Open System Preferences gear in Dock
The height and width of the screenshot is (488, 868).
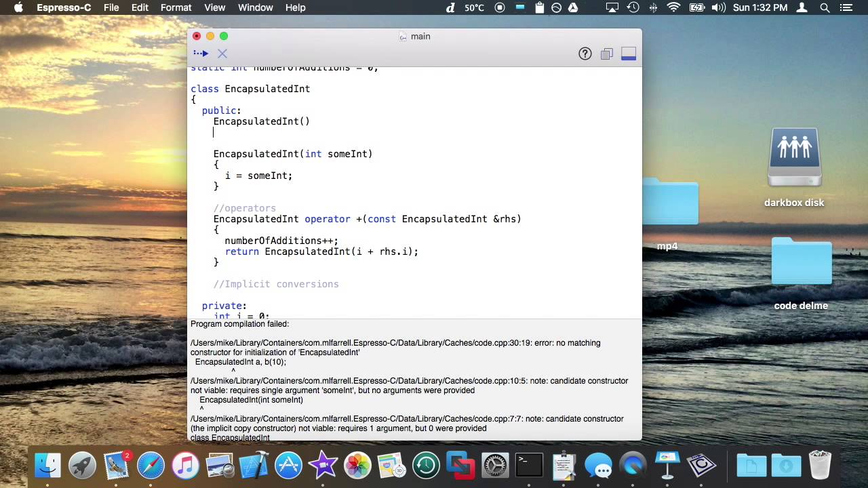495,465
